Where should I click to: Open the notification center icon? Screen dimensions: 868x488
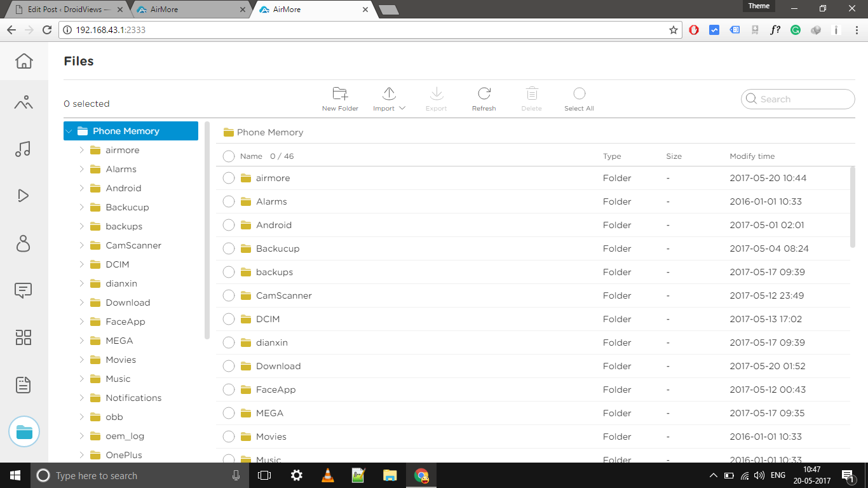pyautogui.click(x=848, y=476)
